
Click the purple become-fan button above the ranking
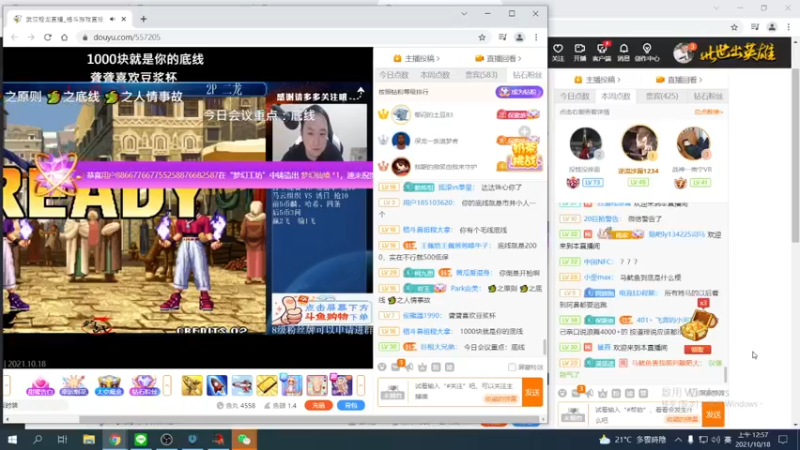click(519, 92)
